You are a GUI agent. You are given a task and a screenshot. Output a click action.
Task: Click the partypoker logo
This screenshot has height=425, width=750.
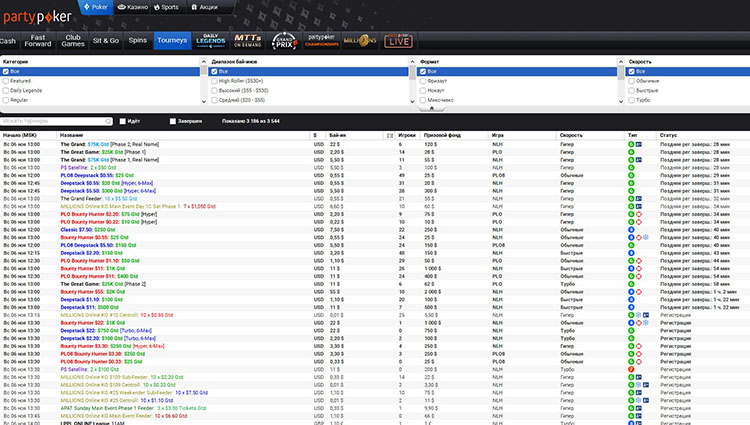click(x=37, y=18)
